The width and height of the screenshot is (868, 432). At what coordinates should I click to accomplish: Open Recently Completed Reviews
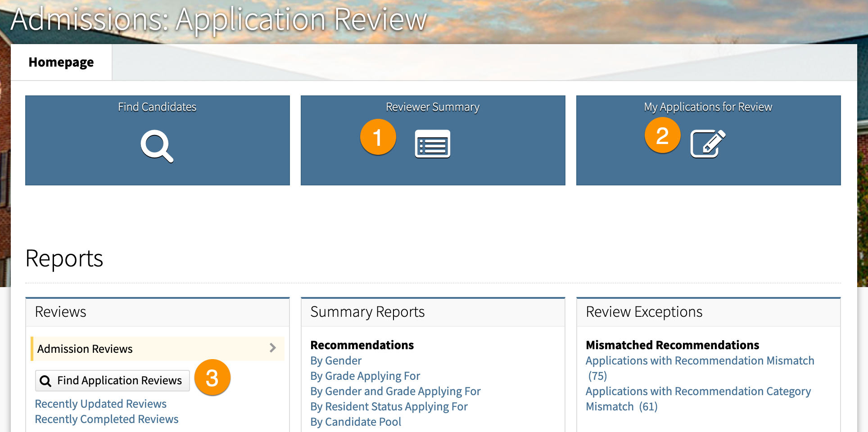[106, 419]
